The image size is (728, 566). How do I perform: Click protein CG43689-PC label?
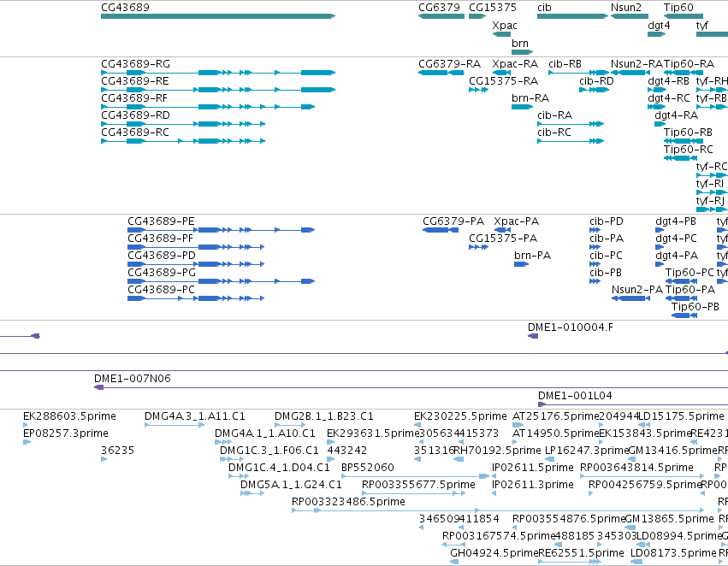[161, 290]
